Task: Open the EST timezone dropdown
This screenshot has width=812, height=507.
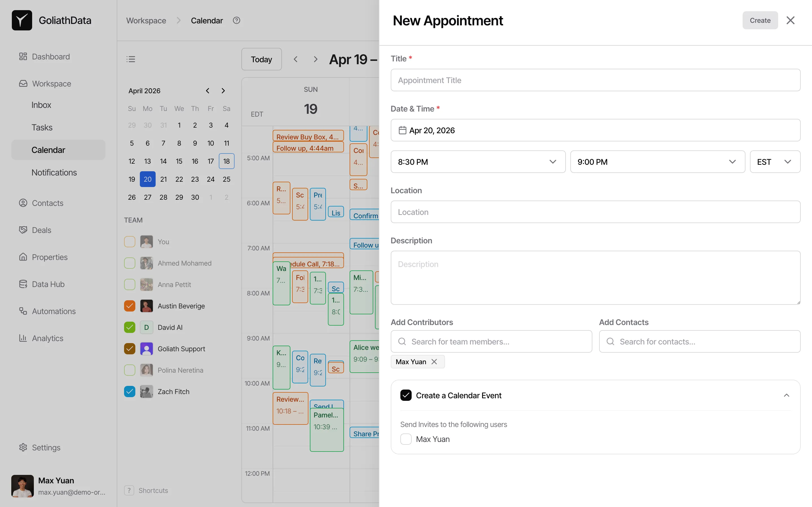Action: tap(775, 162)
